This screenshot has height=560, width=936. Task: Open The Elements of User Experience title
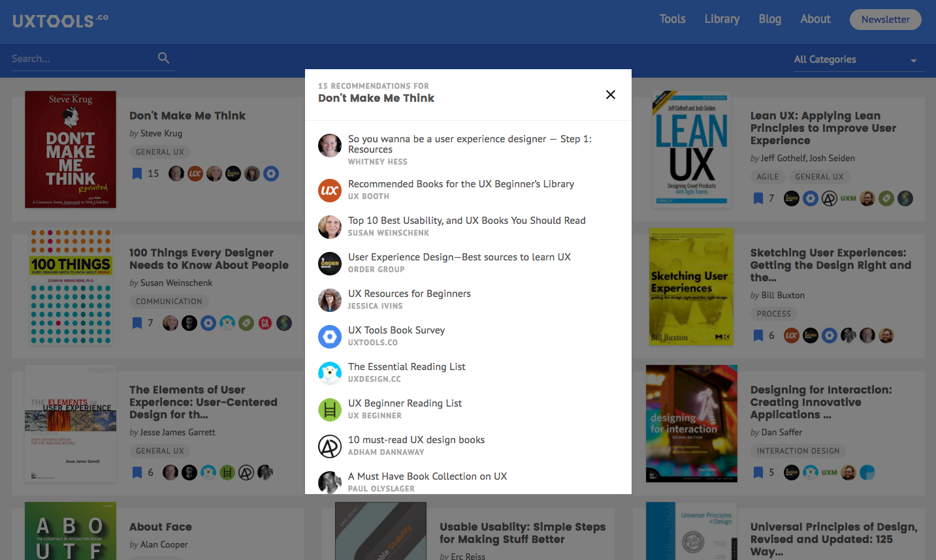point(203,402)
